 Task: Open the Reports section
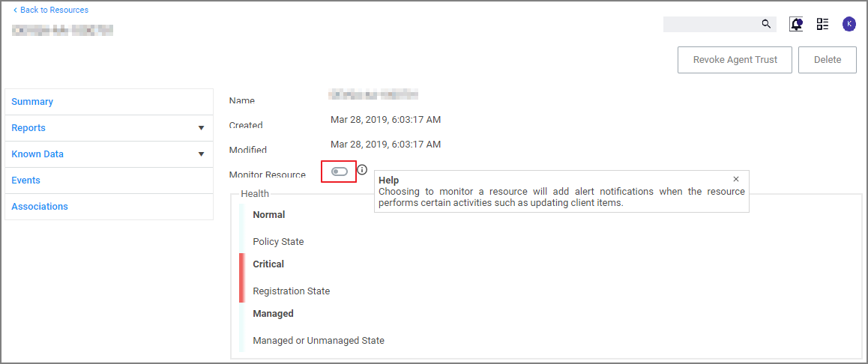109,128
